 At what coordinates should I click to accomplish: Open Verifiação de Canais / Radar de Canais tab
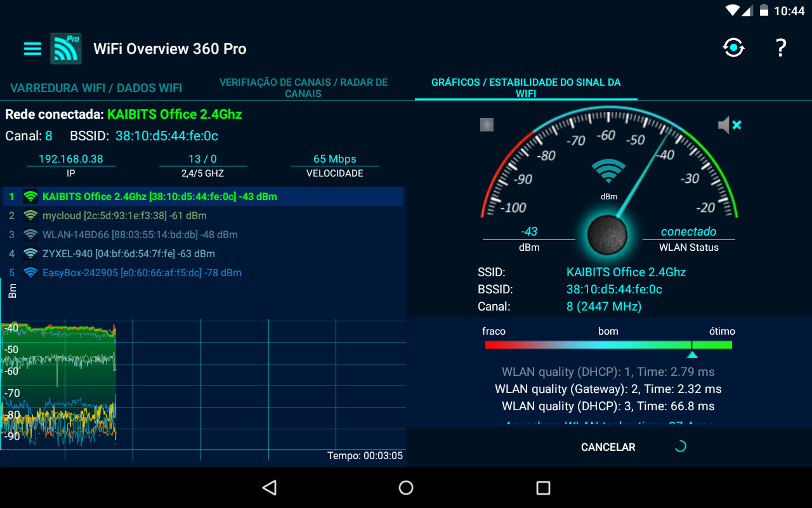(x=303, y=88)
